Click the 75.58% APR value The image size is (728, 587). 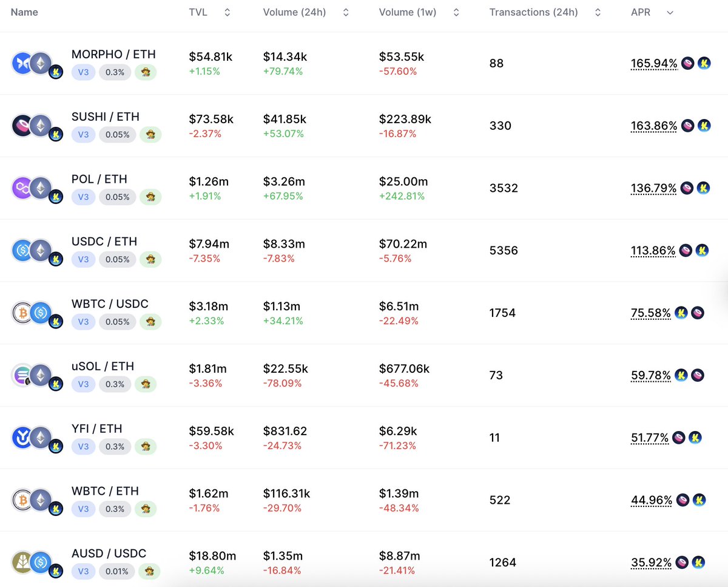coord(651,313)
